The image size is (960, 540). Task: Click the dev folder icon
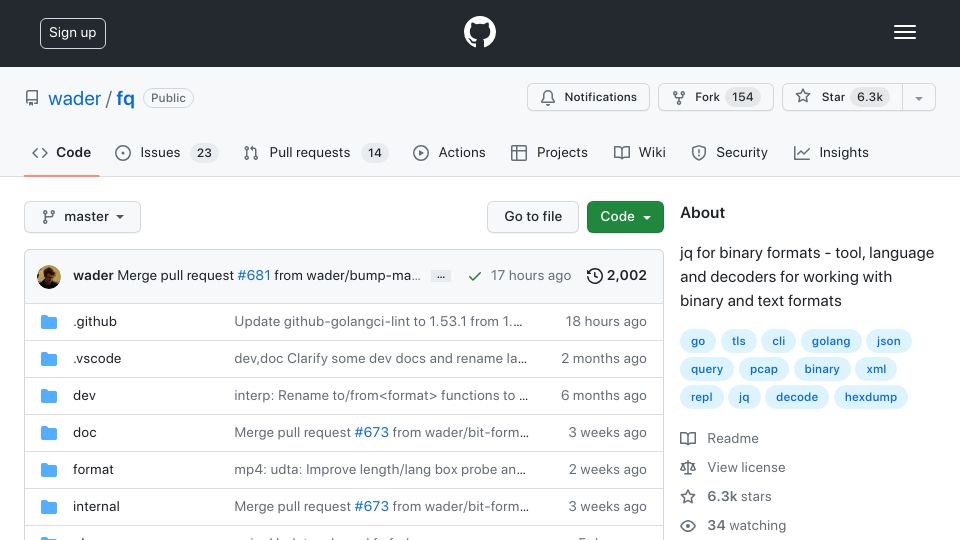49,396
